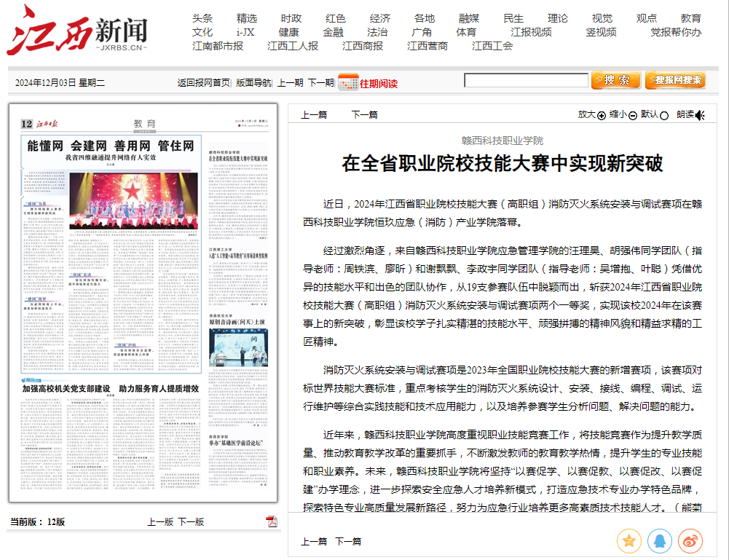Download the page PDF via red icon
The image size is (729, 560).
(272, 521)
